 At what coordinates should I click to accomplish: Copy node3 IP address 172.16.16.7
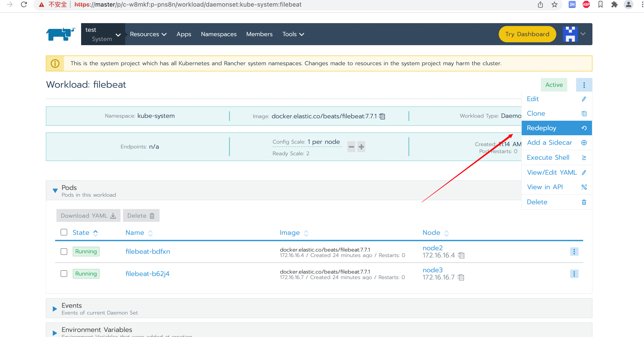461,277
